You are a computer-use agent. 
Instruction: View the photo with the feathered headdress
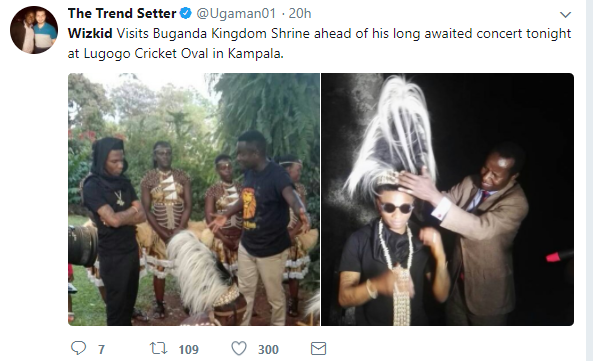(447, 199)
